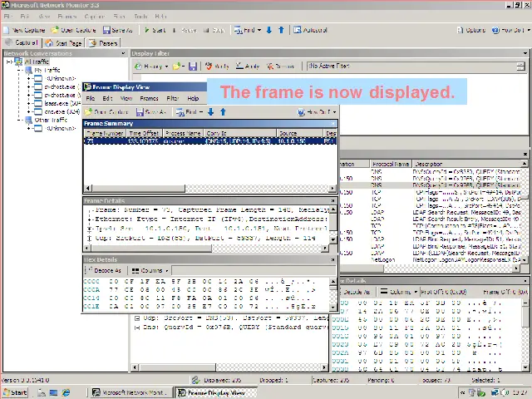
Task: Open Network Conversations panel dropdown arrow
Action: point(123,53)
